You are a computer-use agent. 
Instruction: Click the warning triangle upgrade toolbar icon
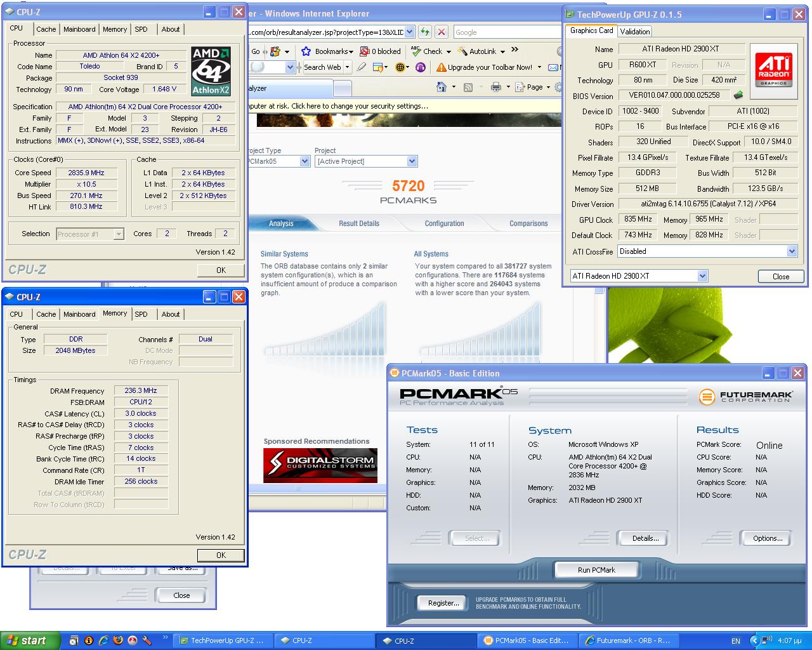(441, 67)
